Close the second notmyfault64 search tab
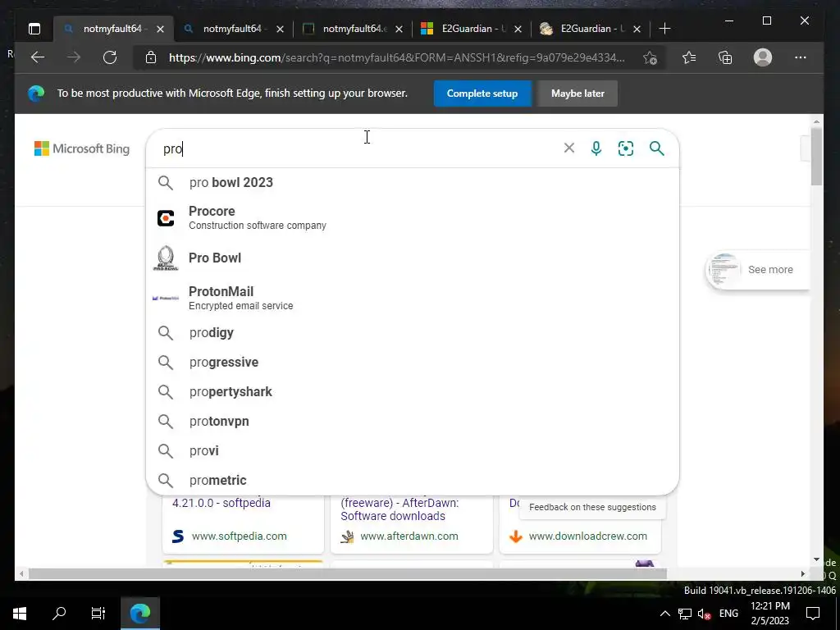The width and height of the screenshot is (840, 630). coord(280,29)
